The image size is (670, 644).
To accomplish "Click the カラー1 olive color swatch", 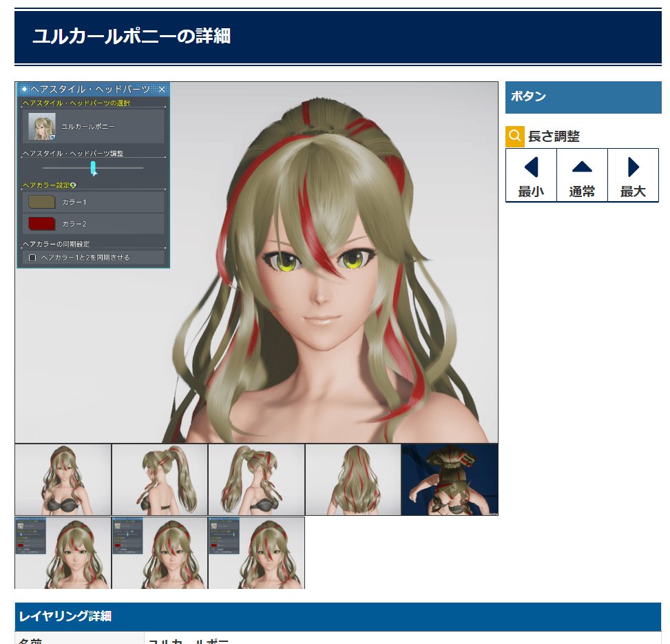I will [x=41, y=202].
